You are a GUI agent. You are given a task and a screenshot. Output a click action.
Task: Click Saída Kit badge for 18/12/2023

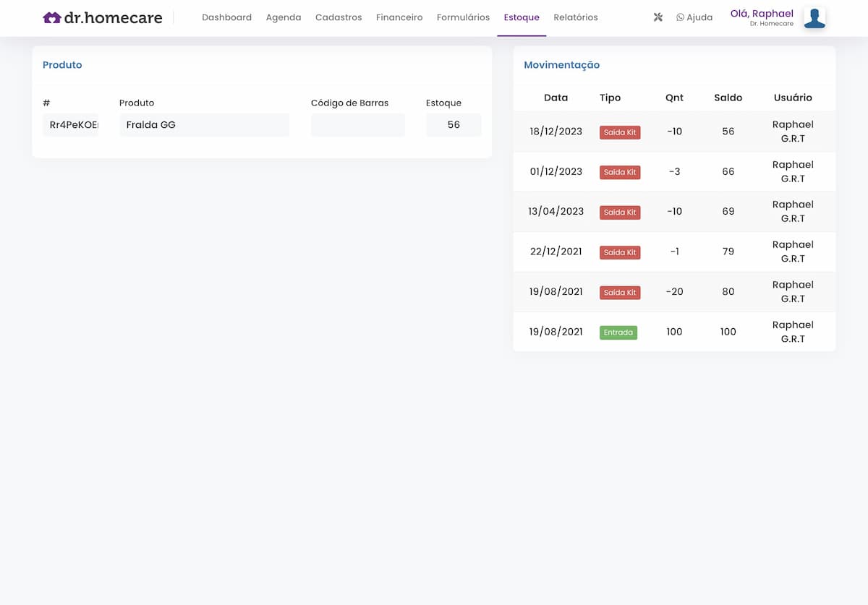(x=619, y=132)
